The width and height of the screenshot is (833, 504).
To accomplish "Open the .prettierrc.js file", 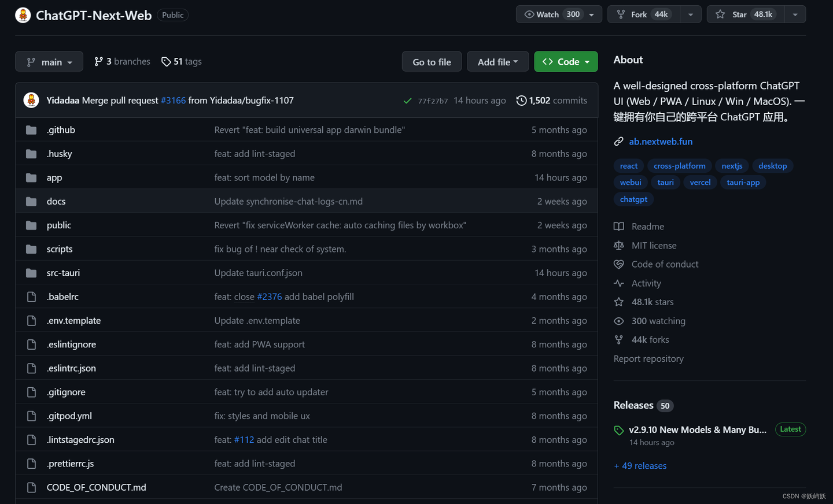I will [x=70, y=464].
